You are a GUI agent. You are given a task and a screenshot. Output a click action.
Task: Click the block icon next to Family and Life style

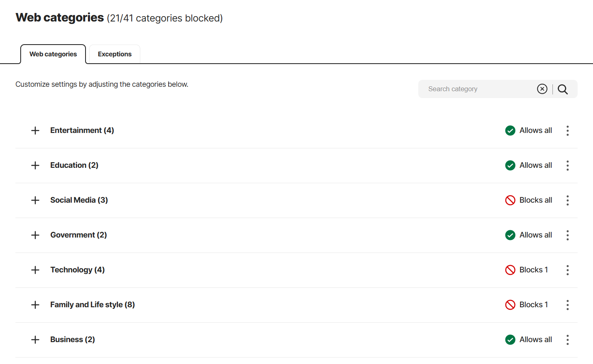tap(510, 304)
